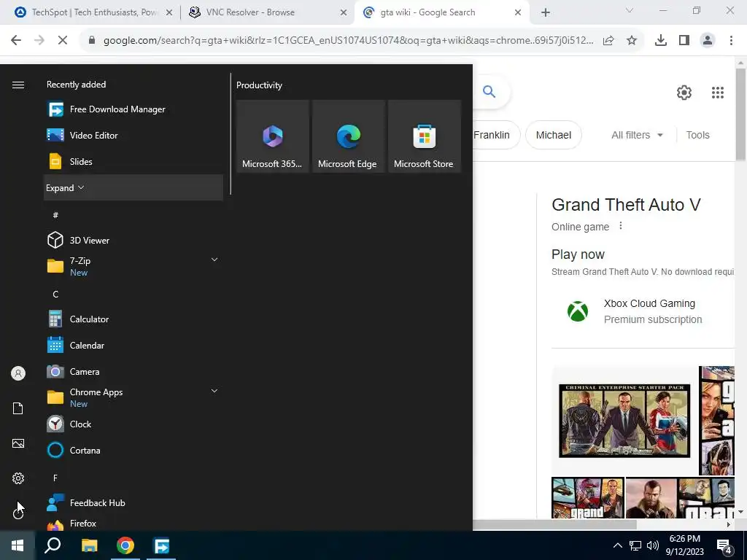Open user account icon in Start sidebar
The image size is (747, 560).
(x=18, y=373)
